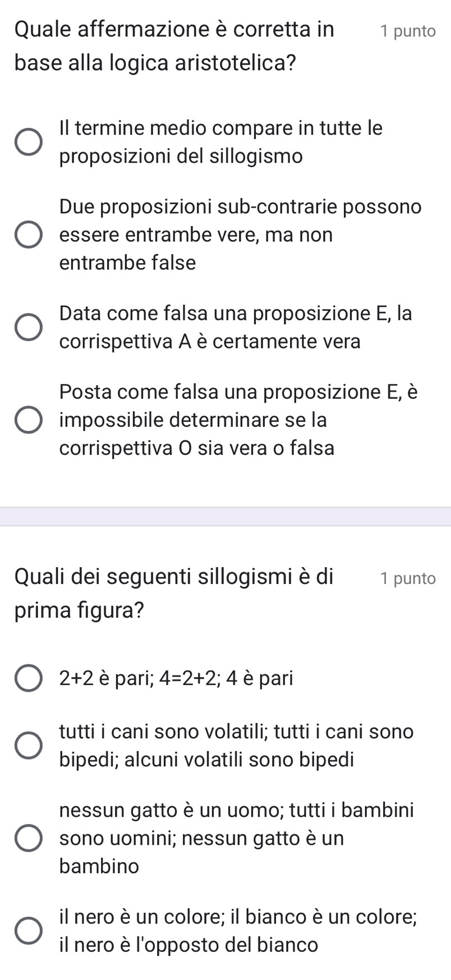Screen dimensions: 451x980
Task: Click the question title about 'logica aristotelica'
Action: click(174, 45)
